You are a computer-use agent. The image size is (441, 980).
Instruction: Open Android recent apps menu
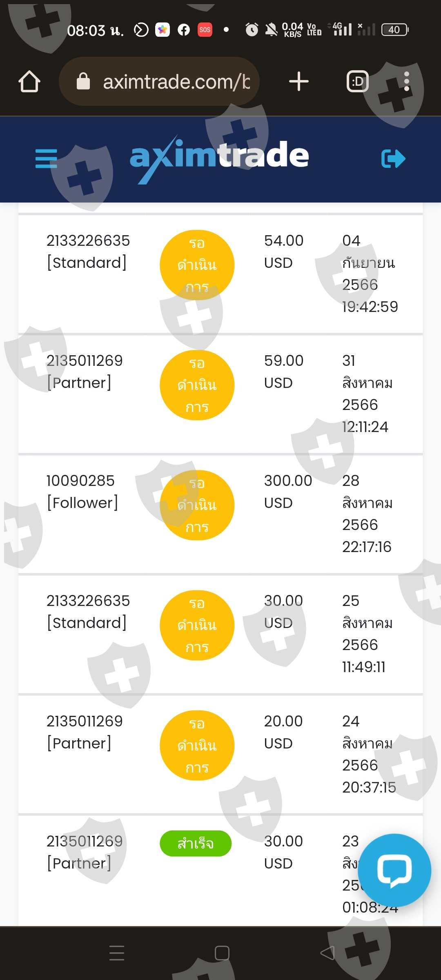117,953
